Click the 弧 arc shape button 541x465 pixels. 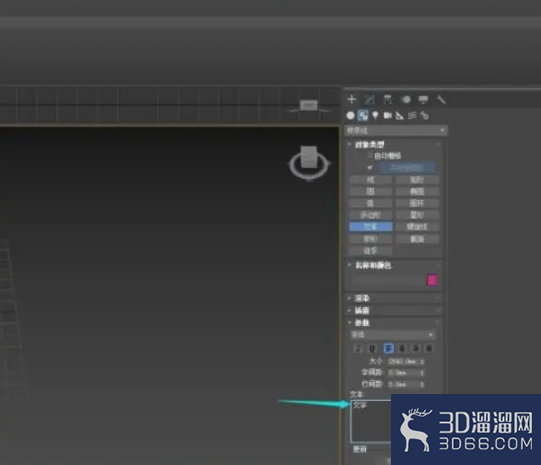[371, 203]
